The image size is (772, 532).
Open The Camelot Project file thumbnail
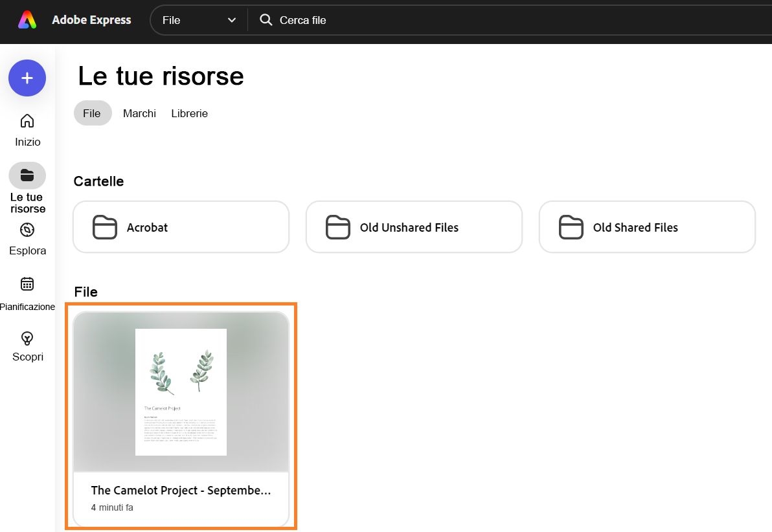181,392
